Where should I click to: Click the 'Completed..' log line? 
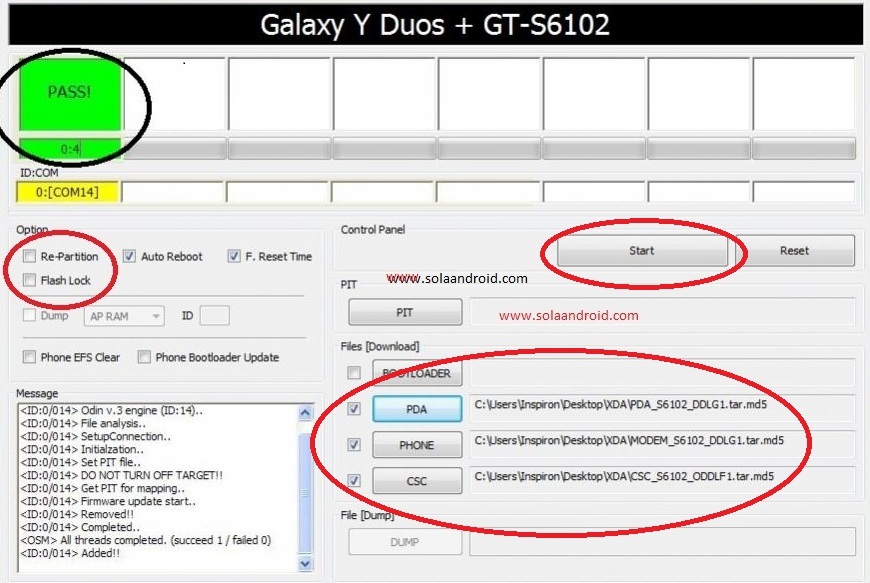pos(80,528)
